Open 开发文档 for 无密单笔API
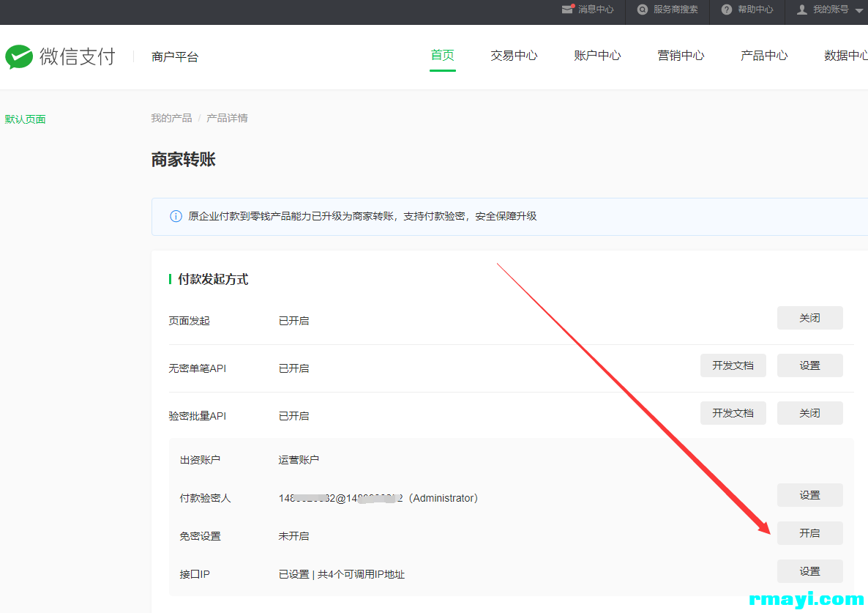The height and width of the screenshot is (613, 868). click(733, 365)
